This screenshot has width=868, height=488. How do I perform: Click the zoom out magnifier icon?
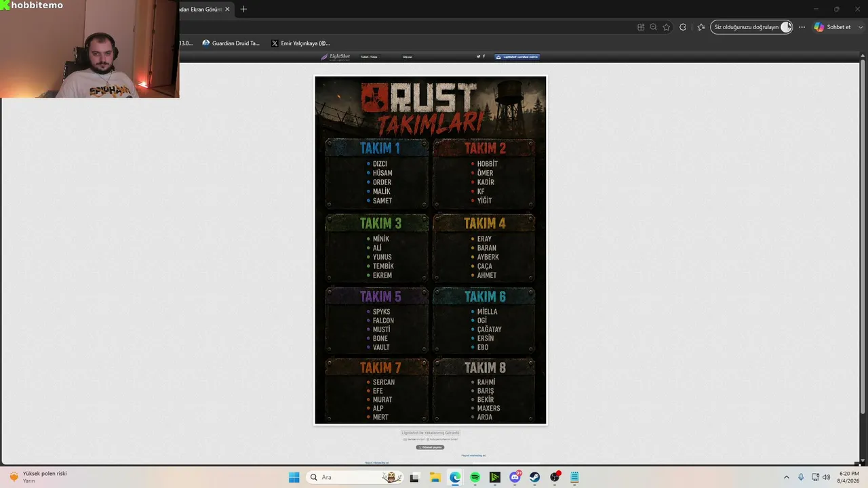point(653,27)
